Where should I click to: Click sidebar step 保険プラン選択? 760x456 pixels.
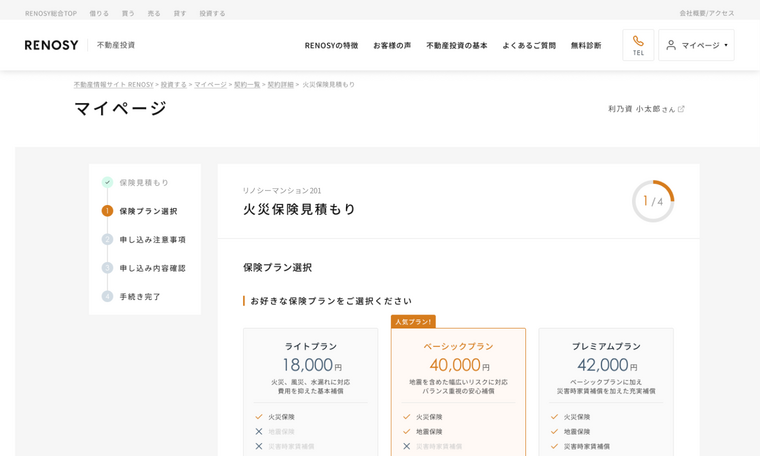[148, 211]
